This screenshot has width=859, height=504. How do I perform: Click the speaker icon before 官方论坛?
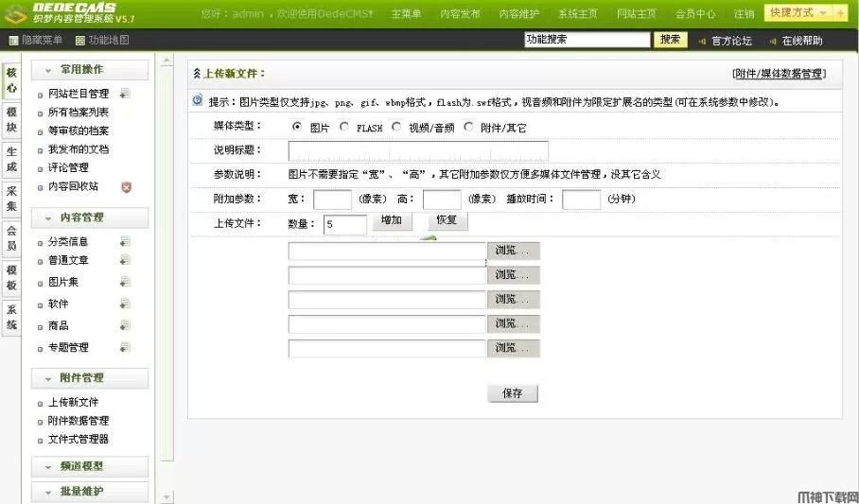[x=702, y=41]
